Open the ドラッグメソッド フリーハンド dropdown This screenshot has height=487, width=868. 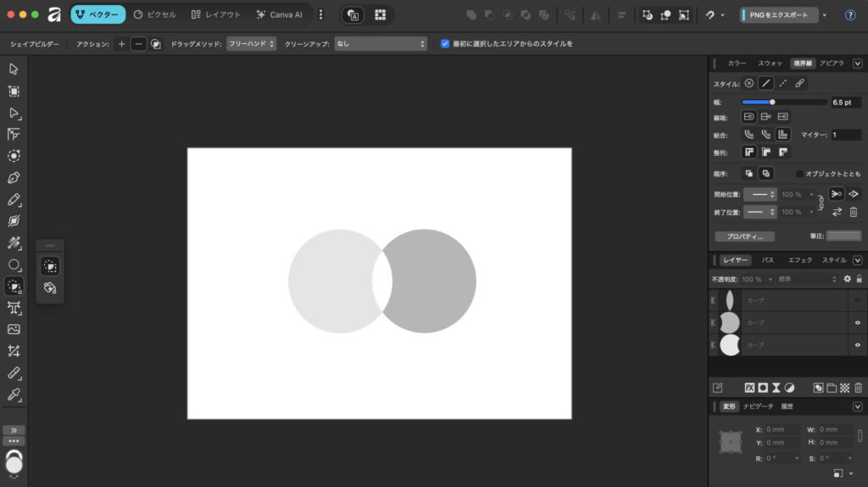pyautogui.click(x=252, y=43)
